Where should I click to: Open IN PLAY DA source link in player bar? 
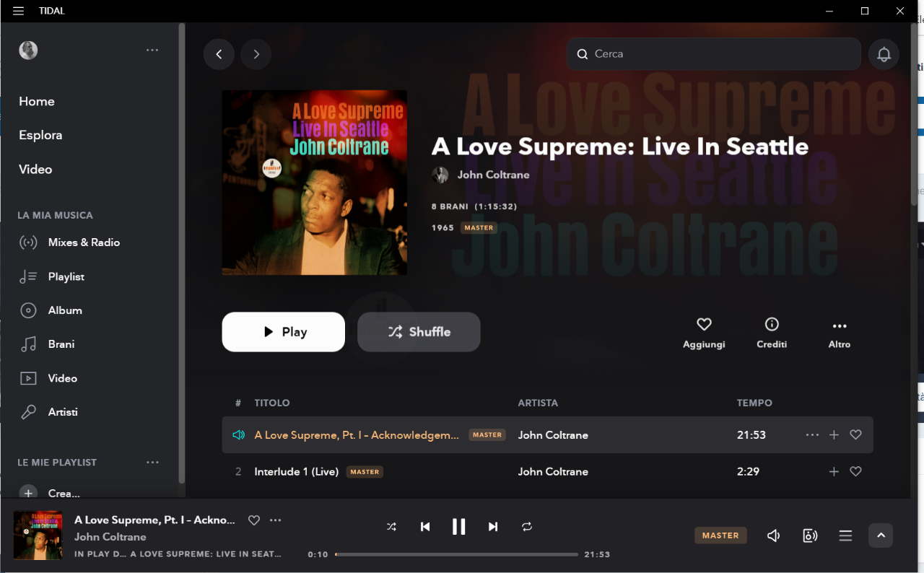tap(178, 554)
